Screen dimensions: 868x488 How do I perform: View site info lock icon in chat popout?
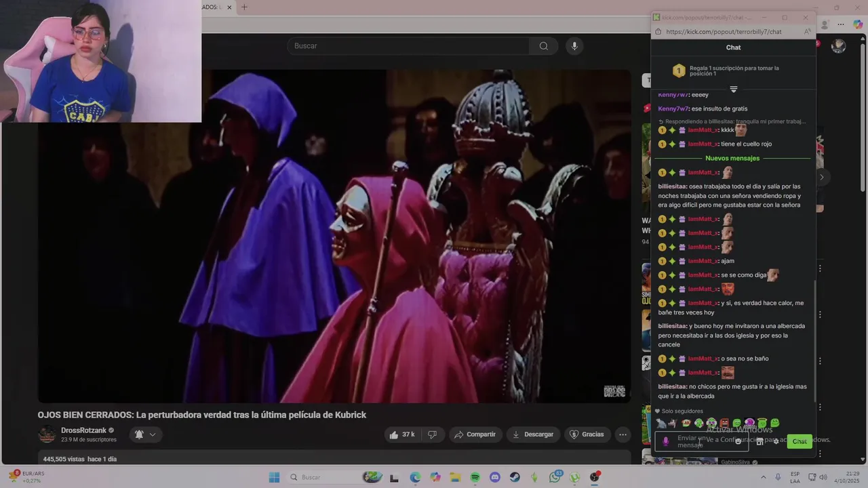point(657,32)
